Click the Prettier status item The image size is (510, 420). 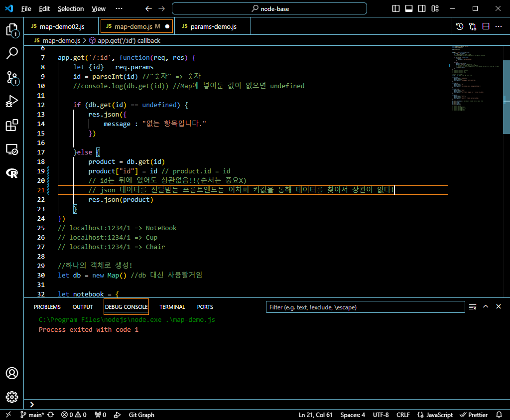click(474, 415)
